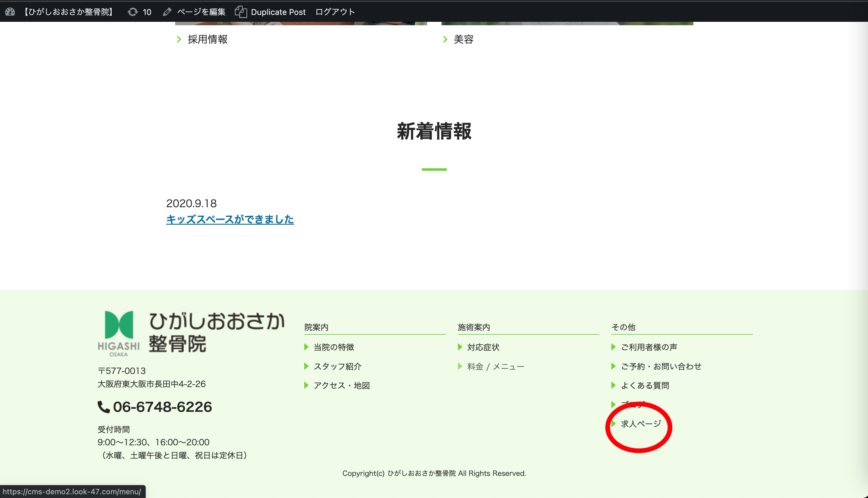Click the WordPress dashboard gauge icon
This screenshot has width=868, height=498.
tap(10, 12)
